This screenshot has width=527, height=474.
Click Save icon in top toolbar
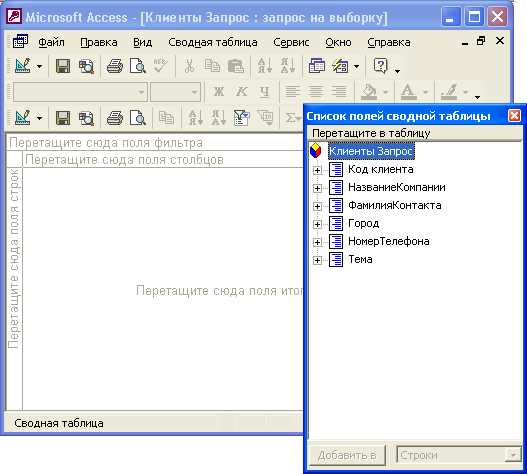pyautogui.click(x=63, y=66)
